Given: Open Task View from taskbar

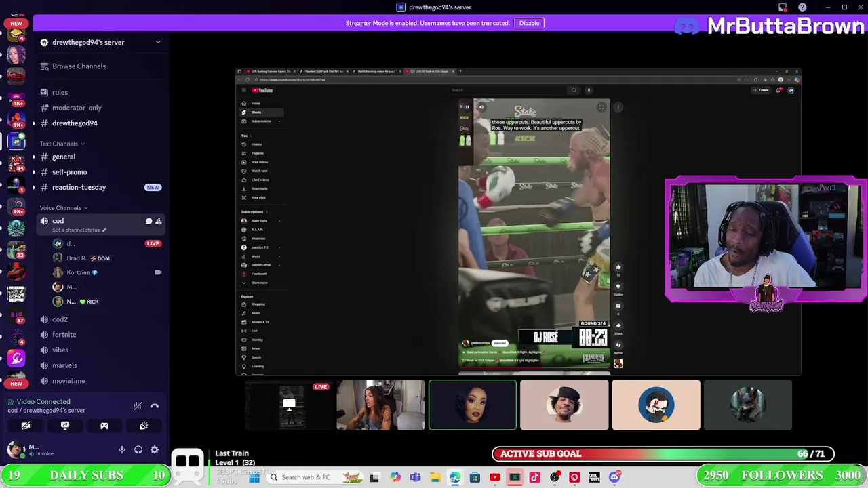Looking at the screenshot, I should pyautogui.click(x=374, y=477).
